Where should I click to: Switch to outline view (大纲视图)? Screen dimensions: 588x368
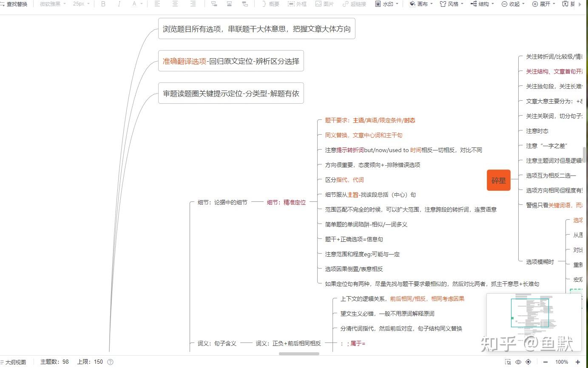(x=13, y=362)
